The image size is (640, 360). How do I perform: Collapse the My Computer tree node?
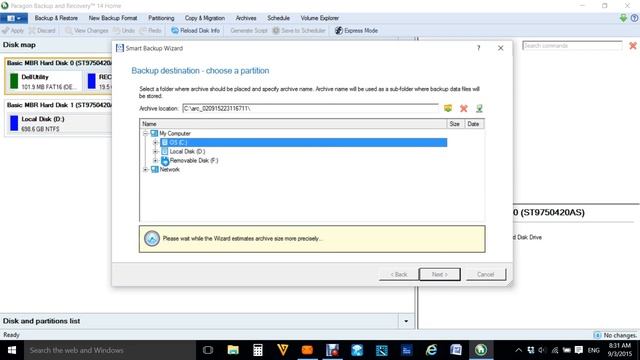[145, 133]
